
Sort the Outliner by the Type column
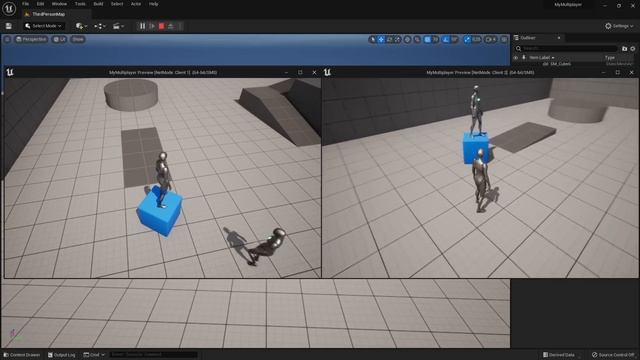tap(610, 58)
